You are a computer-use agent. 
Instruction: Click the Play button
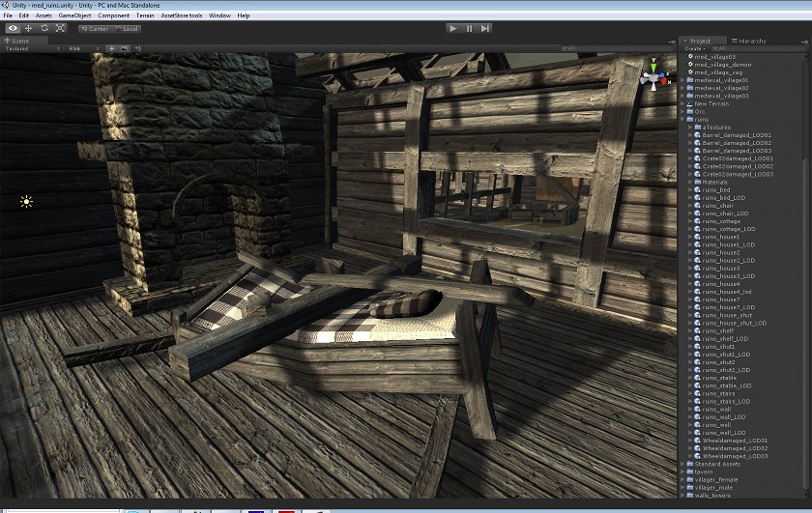click(x=453, y=28)
